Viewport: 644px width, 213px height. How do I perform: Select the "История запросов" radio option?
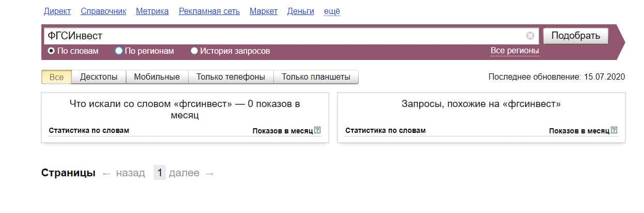194,51
